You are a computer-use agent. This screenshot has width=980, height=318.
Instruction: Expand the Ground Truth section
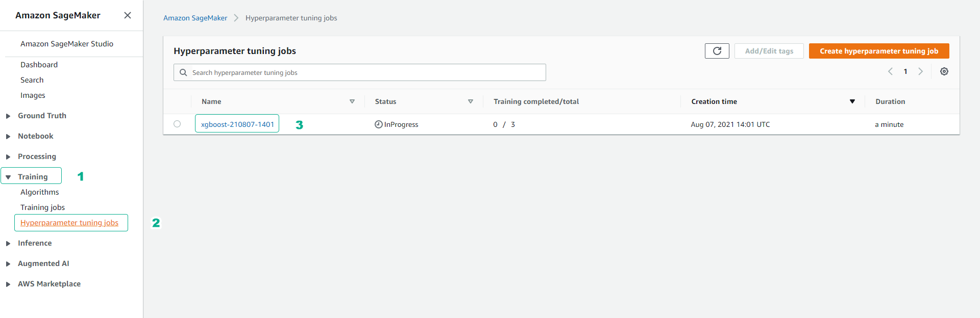(x=8, y=116)
